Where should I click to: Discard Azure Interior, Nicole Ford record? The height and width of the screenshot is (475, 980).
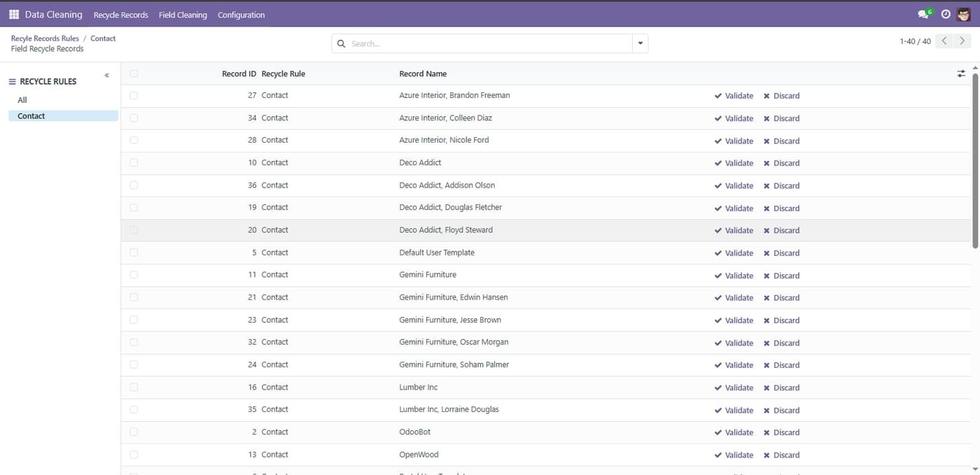(x=781, y=141)
